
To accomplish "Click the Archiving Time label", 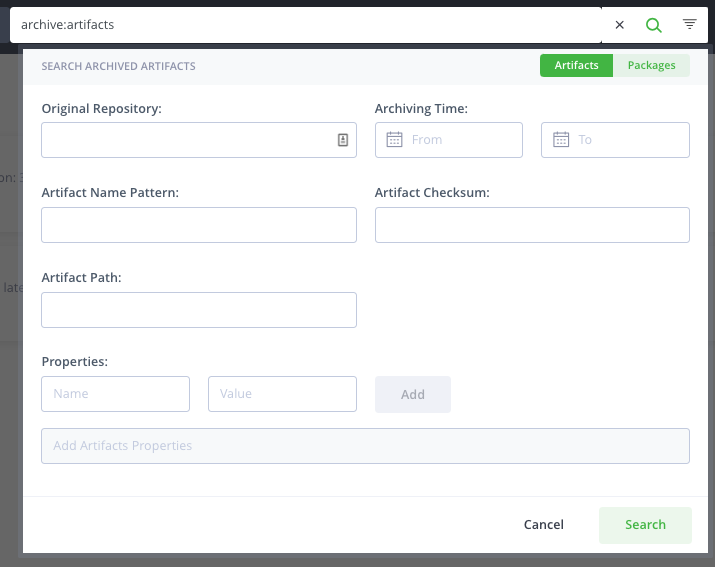I will point(421,109).
